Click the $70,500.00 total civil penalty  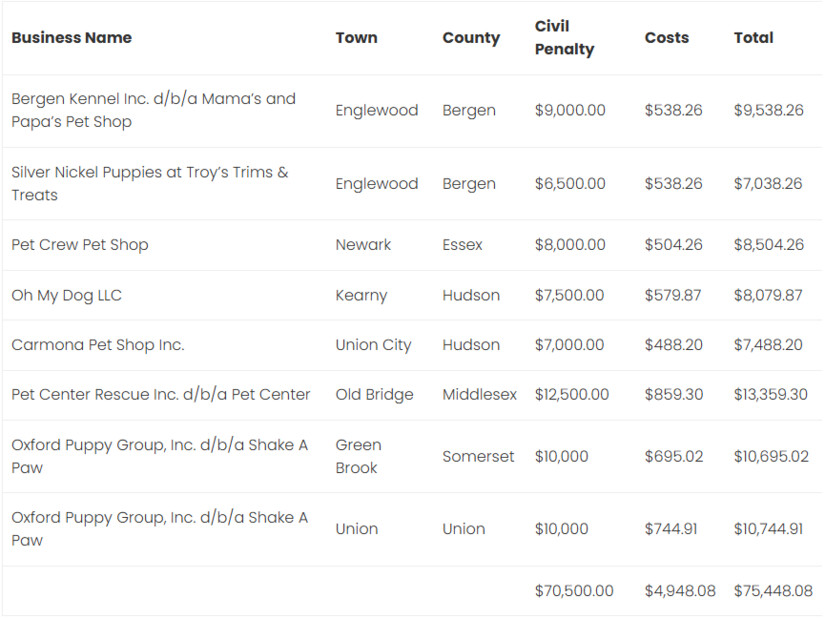[574, 591]
